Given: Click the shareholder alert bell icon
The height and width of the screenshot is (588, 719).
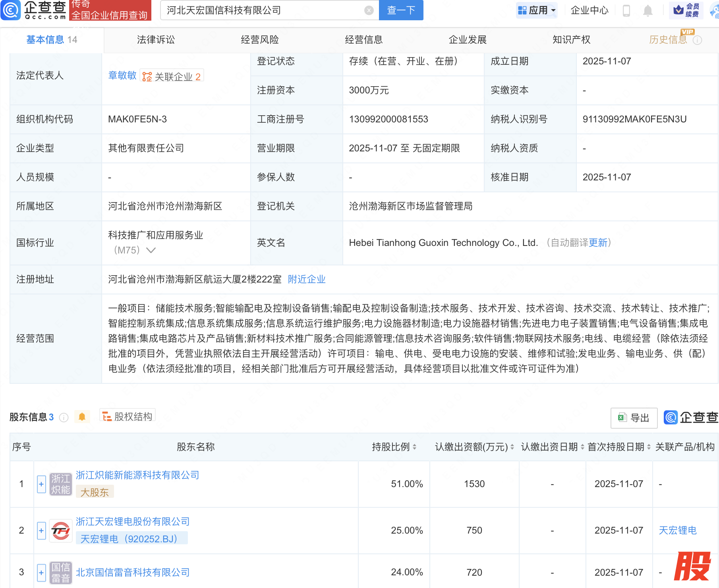Looking at the screenshot, I should coord(82,417).
